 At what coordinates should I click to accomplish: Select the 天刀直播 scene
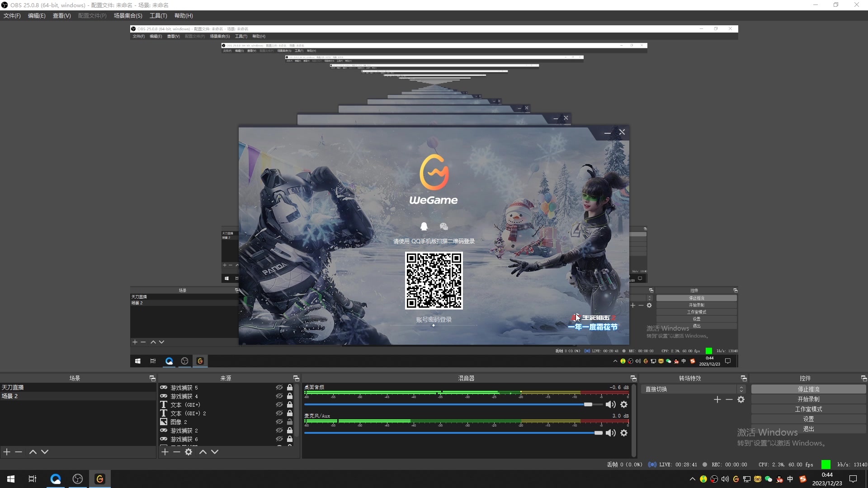coord(13,387)
